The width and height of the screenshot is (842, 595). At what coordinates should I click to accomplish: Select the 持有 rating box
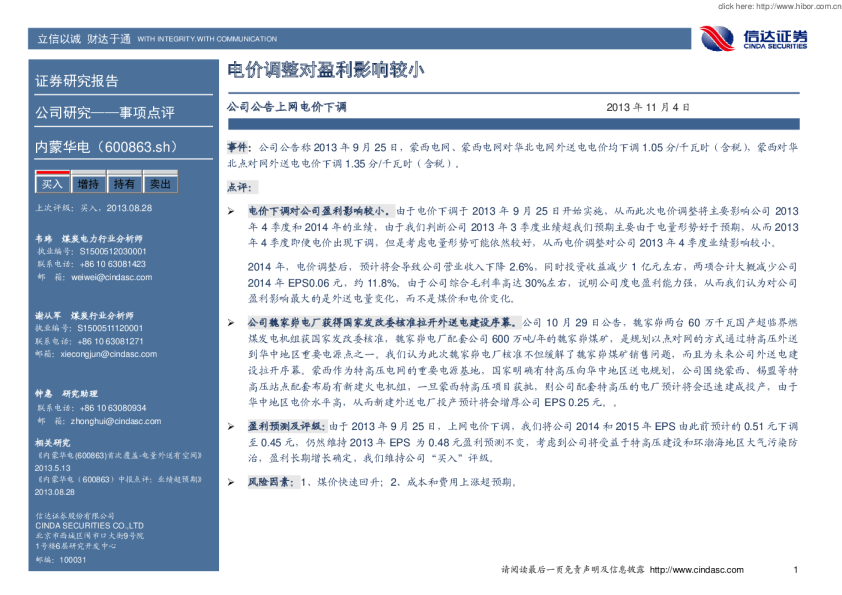click(124, 184)
